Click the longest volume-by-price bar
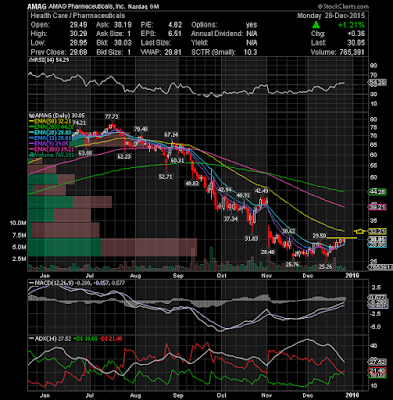This screenshot has width=393, height=400. coord(112,248)
